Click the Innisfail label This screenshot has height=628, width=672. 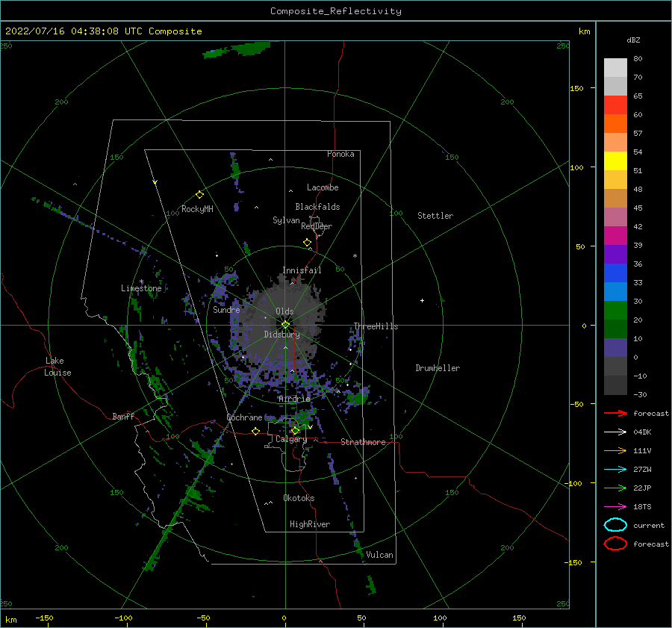[302, 270]
